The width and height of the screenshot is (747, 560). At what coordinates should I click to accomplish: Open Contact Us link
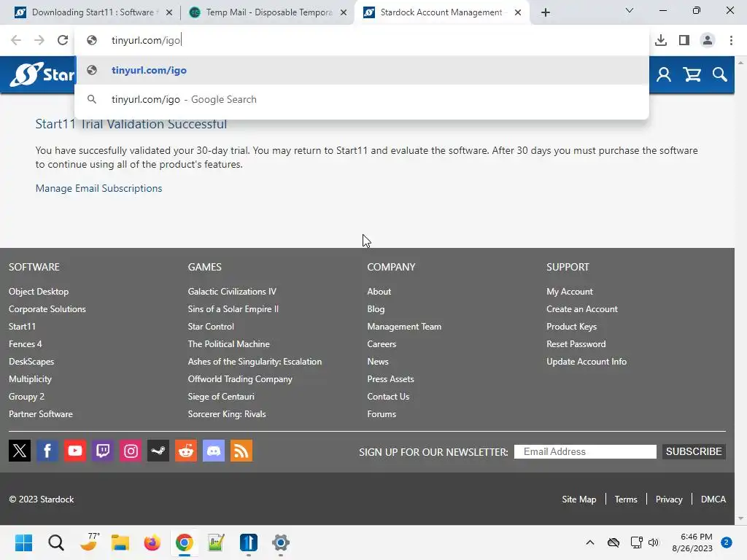(x=388, y=396)
